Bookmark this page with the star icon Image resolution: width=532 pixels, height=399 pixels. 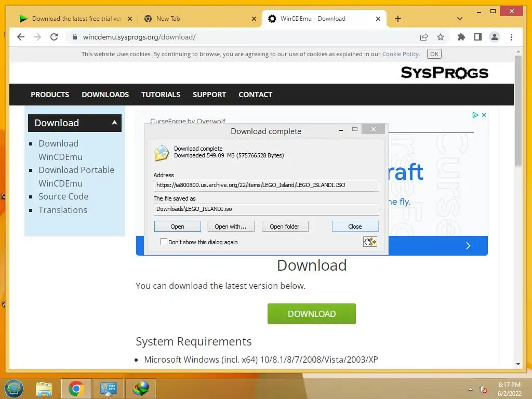click(x=441, y=37)
